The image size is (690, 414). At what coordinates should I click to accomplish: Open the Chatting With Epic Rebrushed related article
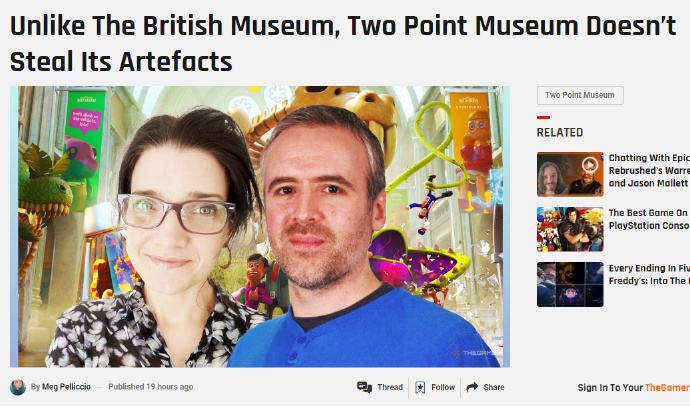pos(649,171)
